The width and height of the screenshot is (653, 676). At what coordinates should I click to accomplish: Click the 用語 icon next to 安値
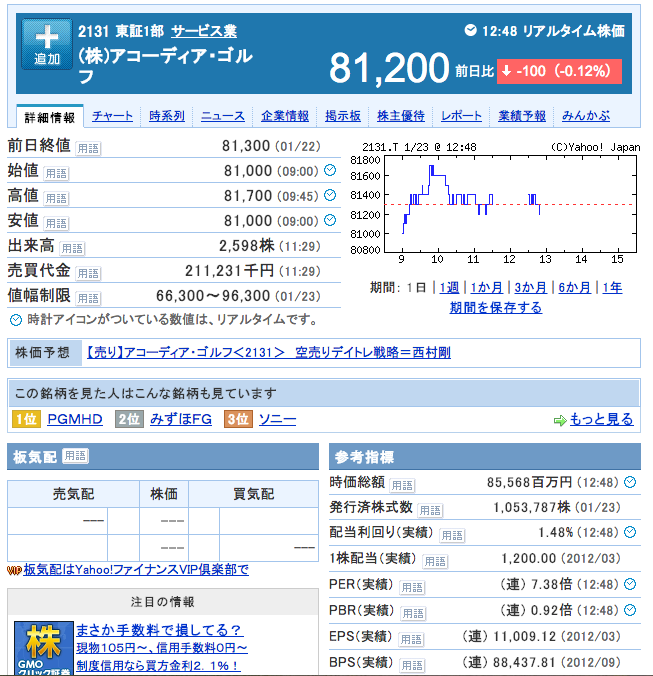(x=56, y=223)
